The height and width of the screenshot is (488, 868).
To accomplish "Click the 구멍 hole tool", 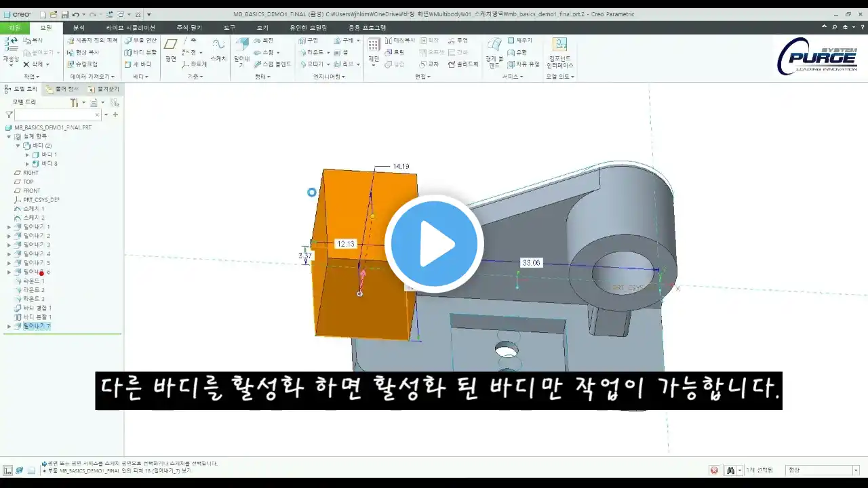I will point(308,41).
